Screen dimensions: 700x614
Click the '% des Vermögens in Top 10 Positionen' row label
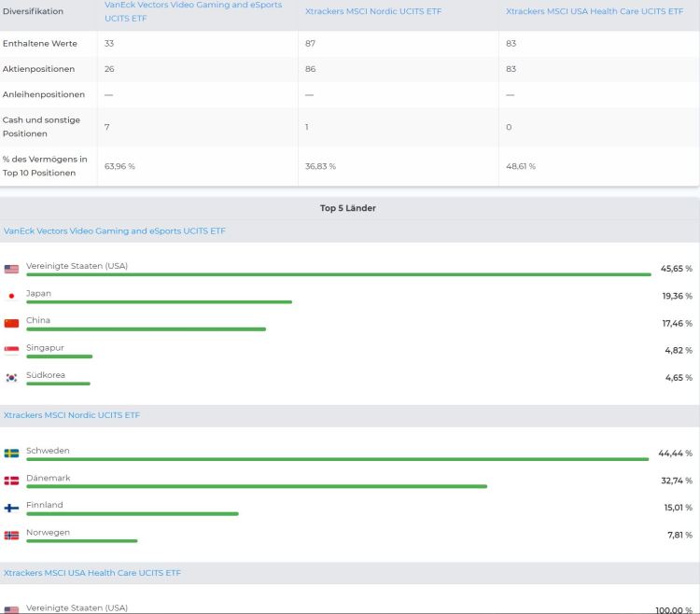click(45, 165)
